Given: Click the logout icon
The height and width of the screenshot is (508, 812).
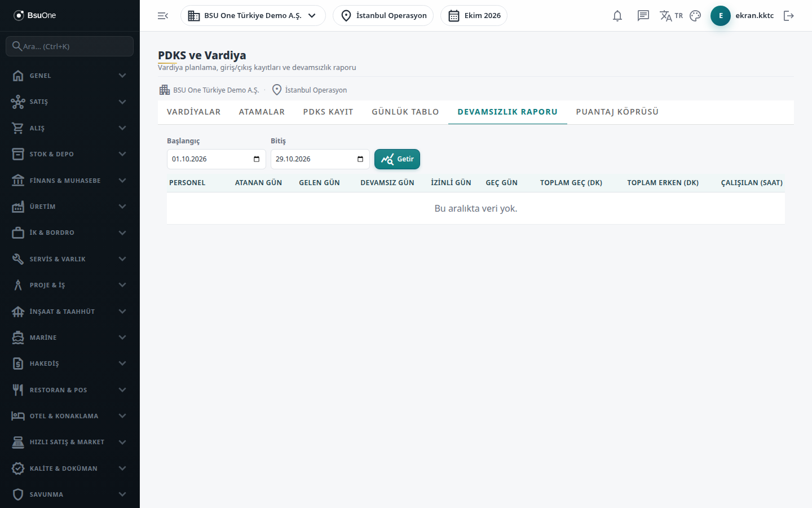Looking at the screenshot, I should coord(789,16).
